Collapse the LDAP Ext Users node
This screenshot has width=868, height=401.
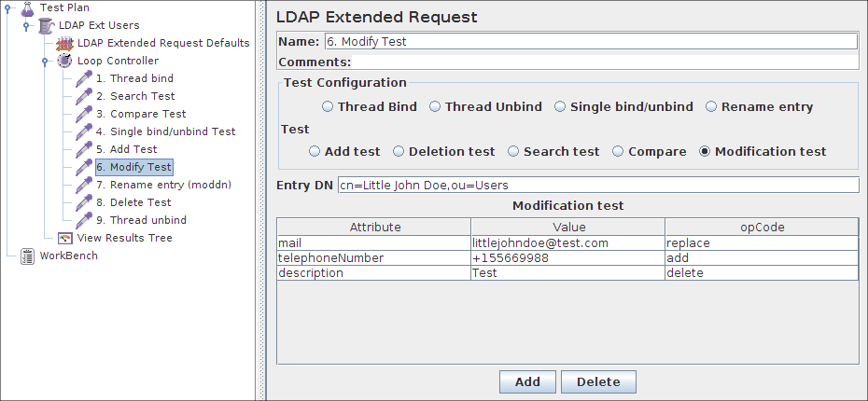click(27, 27)
